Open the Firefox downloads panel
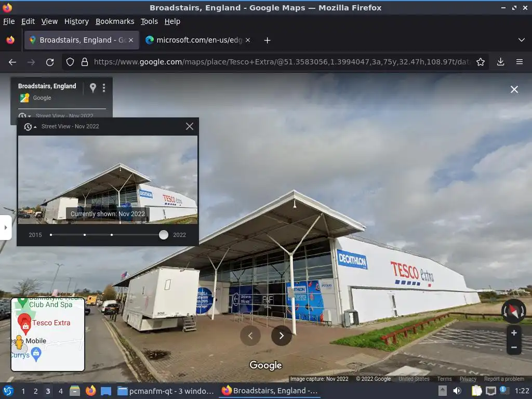 [x=500, y=62]
